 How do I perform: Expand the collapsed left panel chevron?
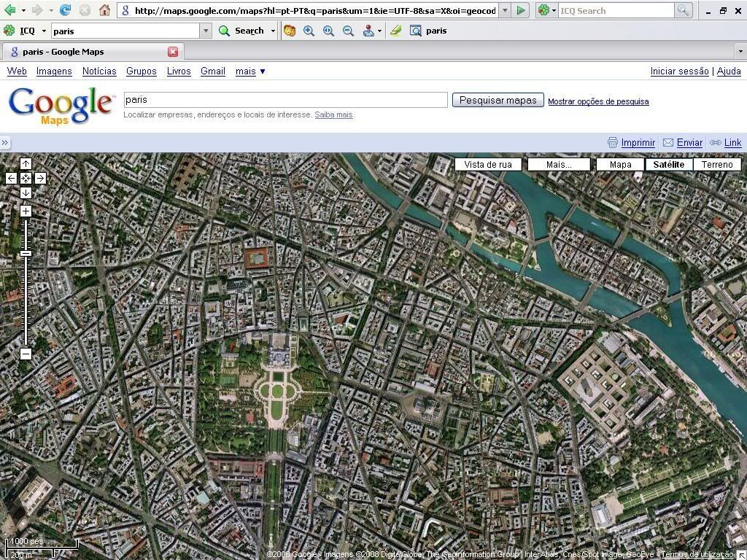pyautogui.click(x=5, y=143)
